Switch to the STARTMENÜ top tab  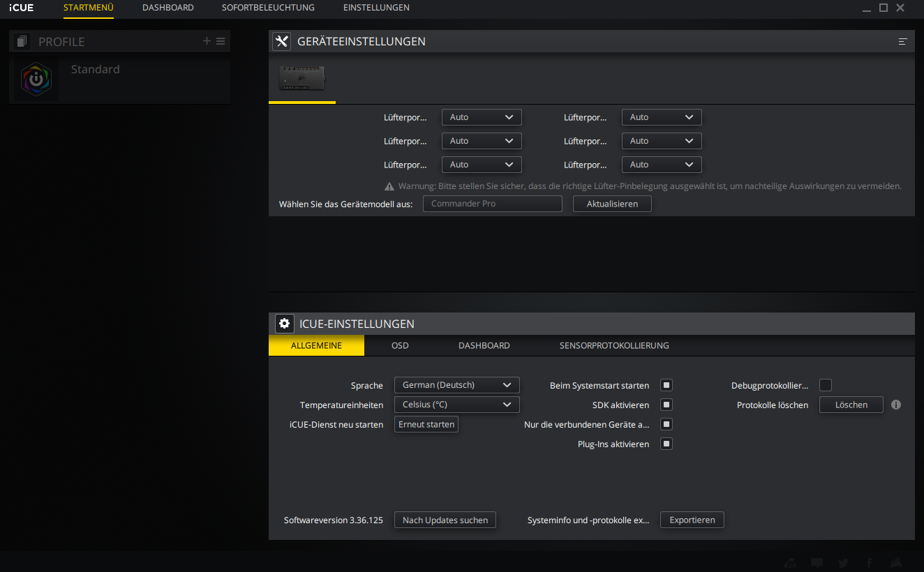coord(88,8)
